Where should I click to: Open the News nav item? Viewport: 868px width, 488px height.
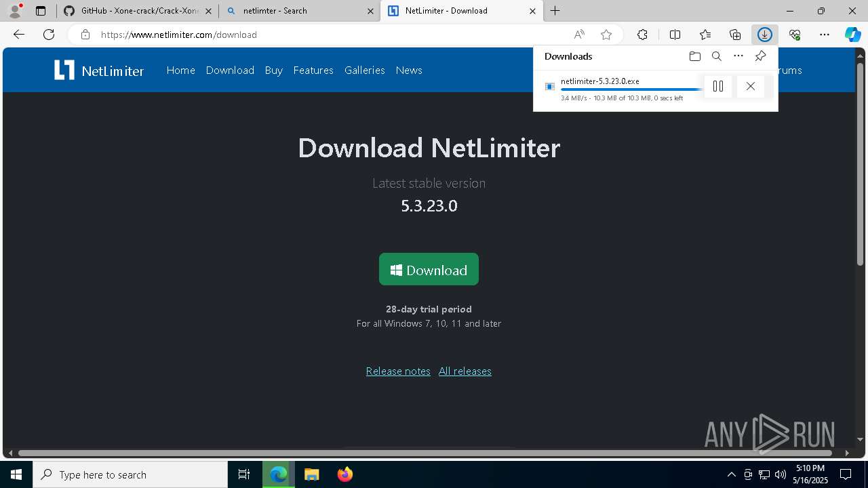(x=409, y=70)
